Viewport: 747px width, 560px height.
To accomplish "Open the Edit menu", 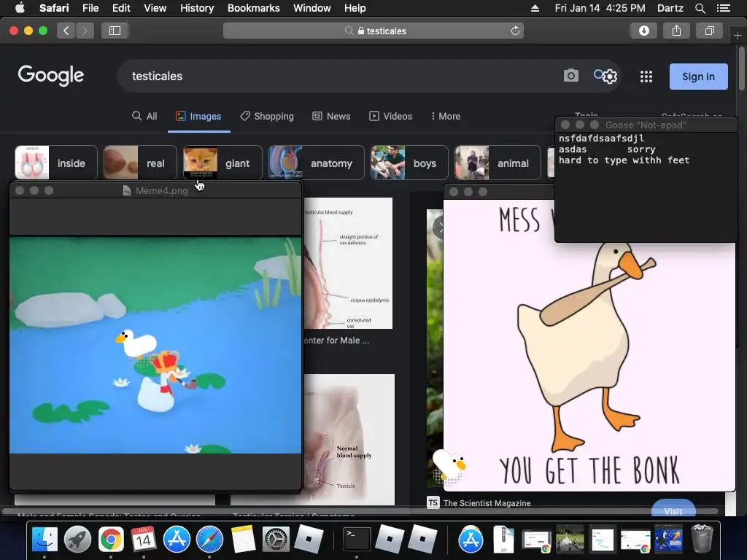I will [x=121, y=8].
